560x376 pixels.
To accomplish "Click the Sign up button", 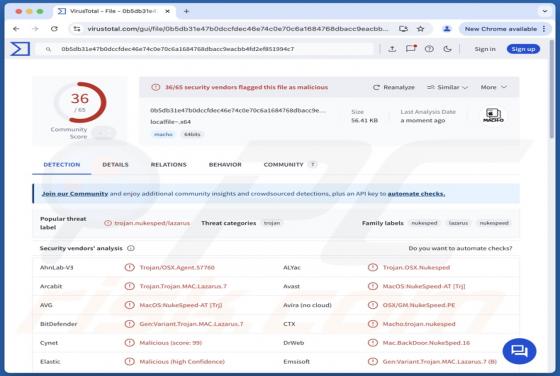I will pos(523,49).
